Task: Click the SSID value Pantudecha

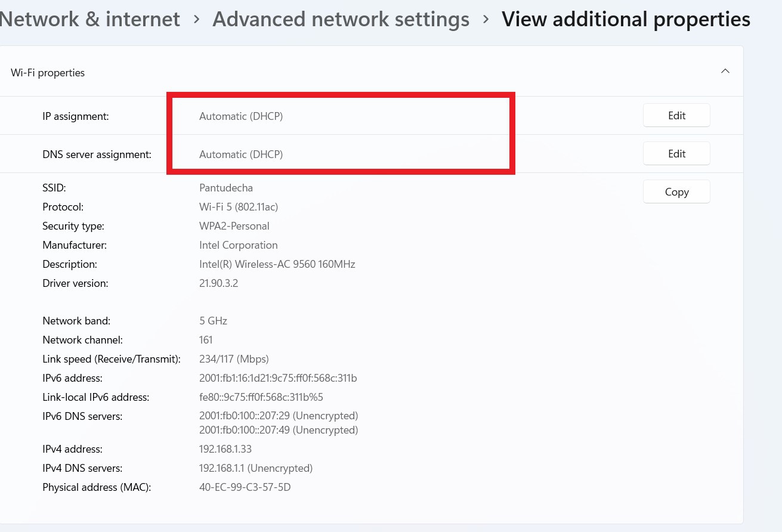Action: pos(226,188)
